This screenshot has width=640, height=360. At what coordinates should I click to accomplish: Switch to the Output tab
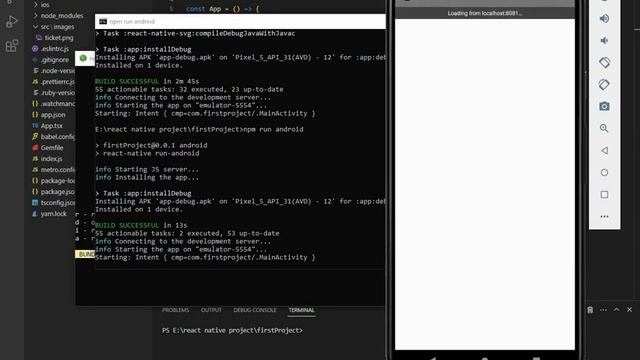pos(211,310)
